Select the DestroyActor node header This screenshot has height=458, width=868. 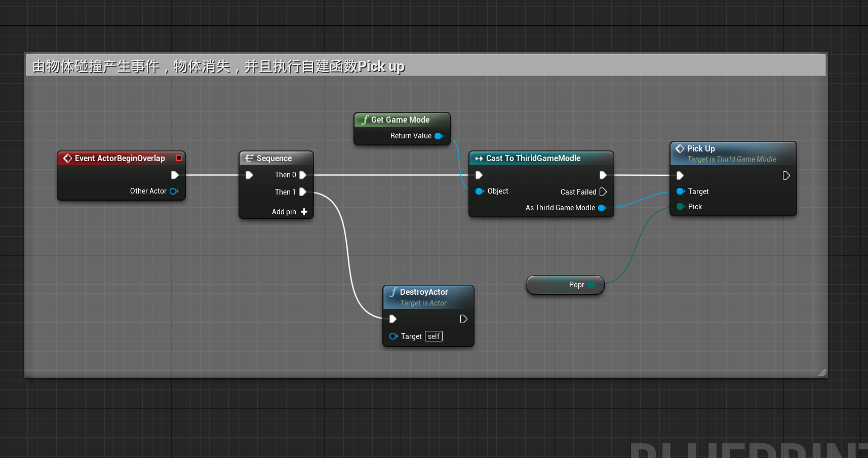pos(428,297)
